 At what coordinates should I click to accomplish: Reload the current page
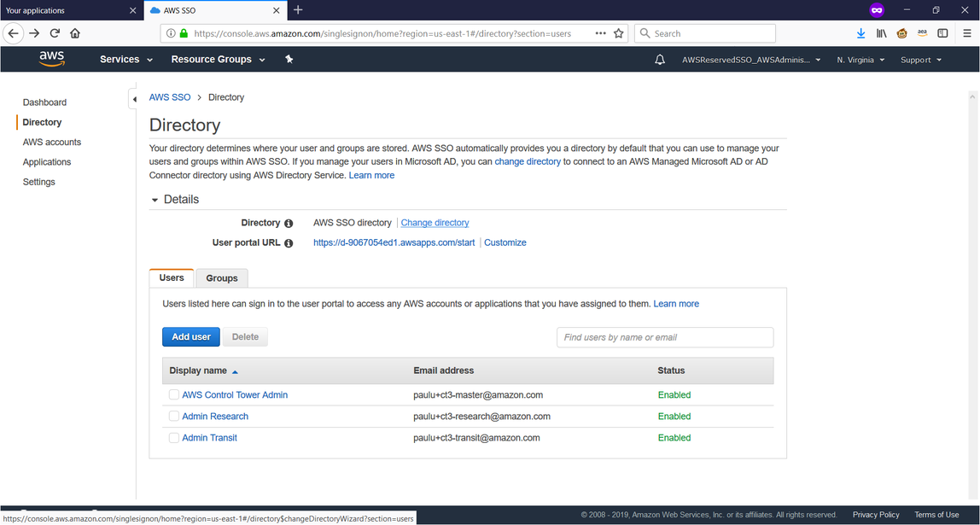click(55, 34)
